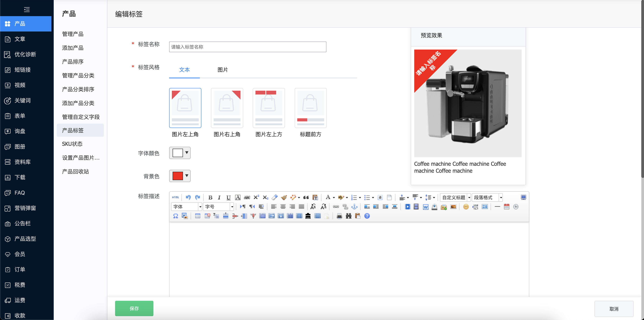Click the print icon in the editor
The width and height of the screenshot is (644, 320).
339,216
